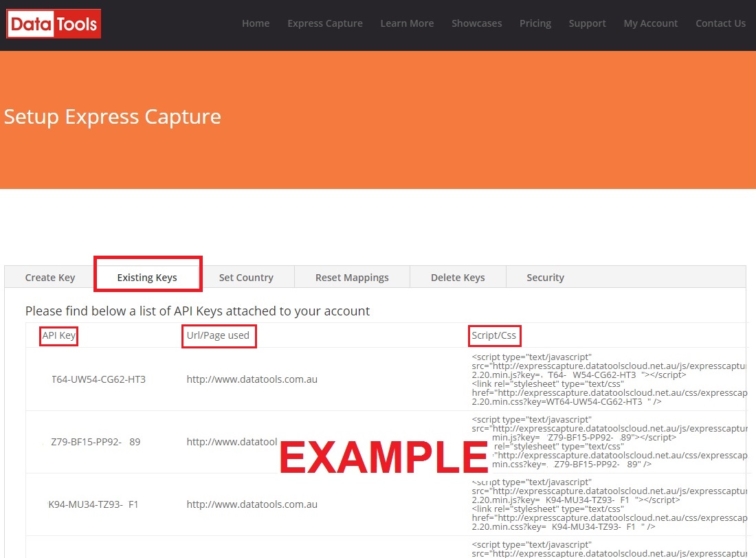Viewport: 756px width, 558px height.
Task: Click the Script/Css column header
Action: tap(493, 336)
